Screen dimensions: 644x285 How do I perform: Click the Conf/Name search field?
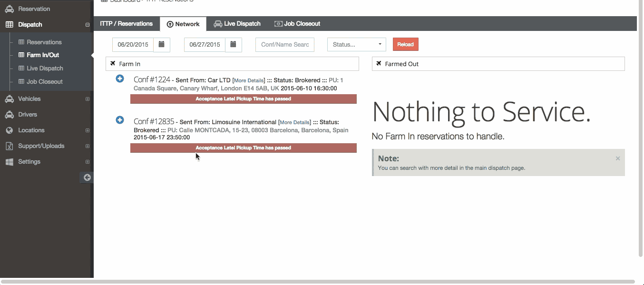click(284, 45)
